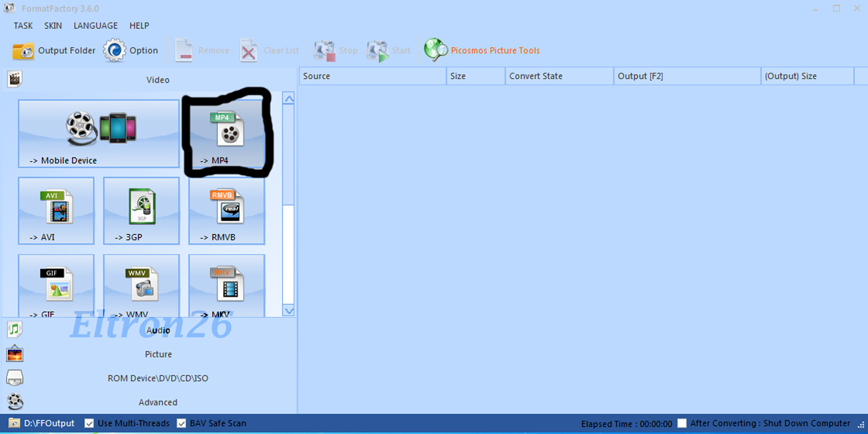Click the Picture category icon
868x434 pixels.
pos(15,354)
